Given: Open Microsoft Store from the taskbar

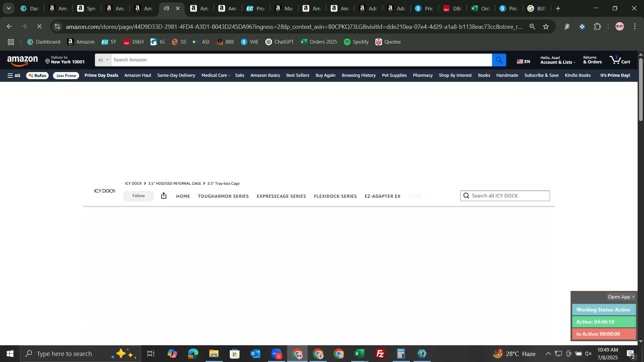Looking at the screenshot, I should coord(234,354).
